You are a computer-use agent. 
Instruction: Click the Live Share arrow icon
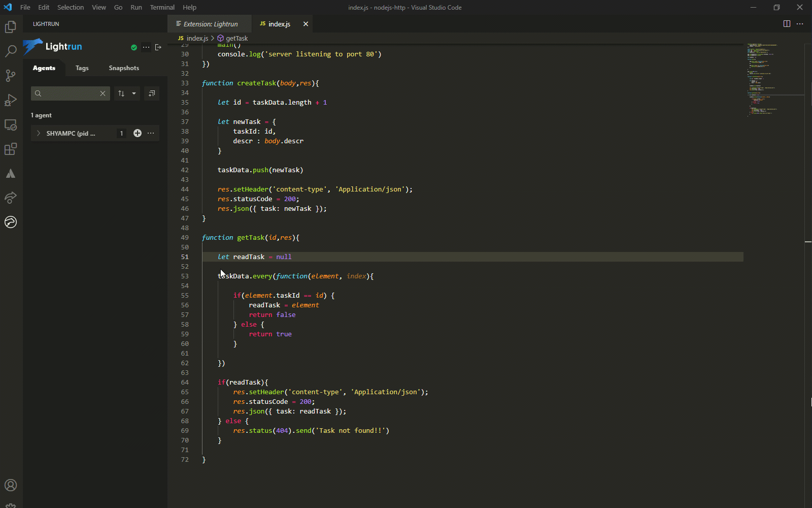click(11, 198)
